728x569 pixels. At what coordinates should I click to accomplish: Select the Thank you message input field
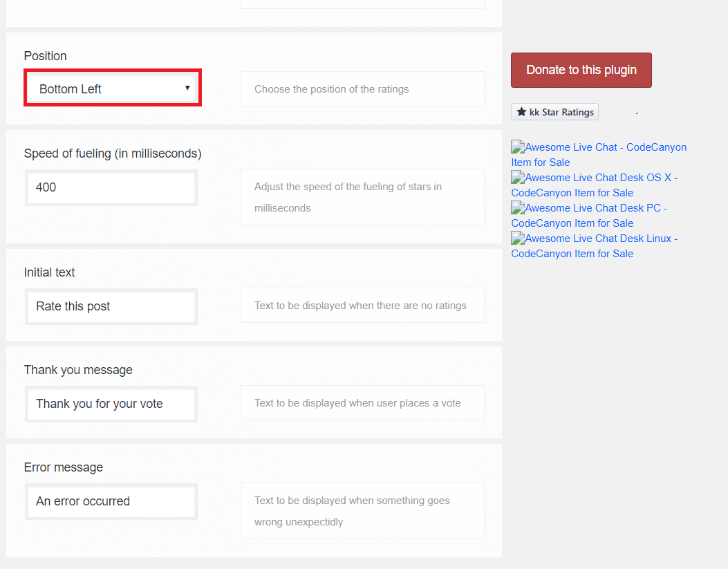(x=111, y=404)
